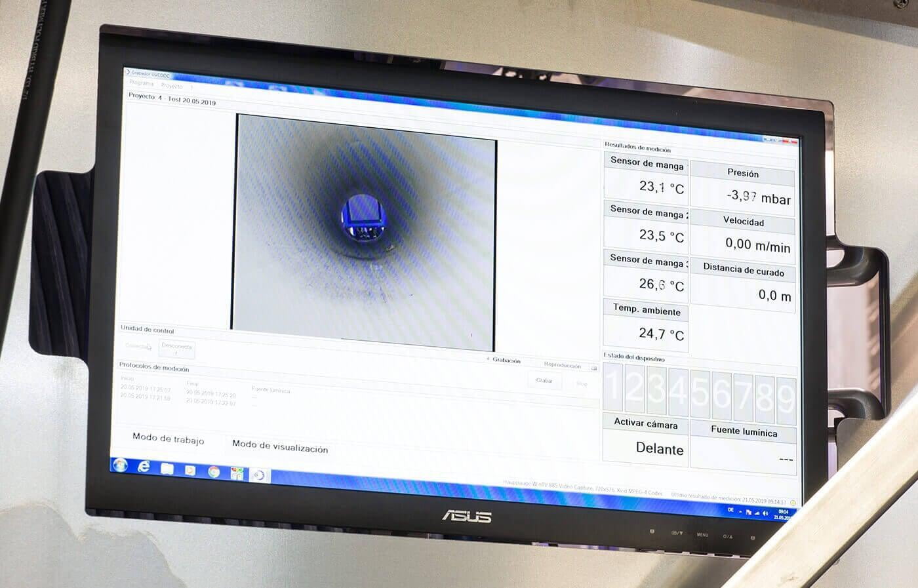Image resolution: width=918 pixels, height=588 pixels.
Task: Open the Programa menu
Action: point(141,83)
